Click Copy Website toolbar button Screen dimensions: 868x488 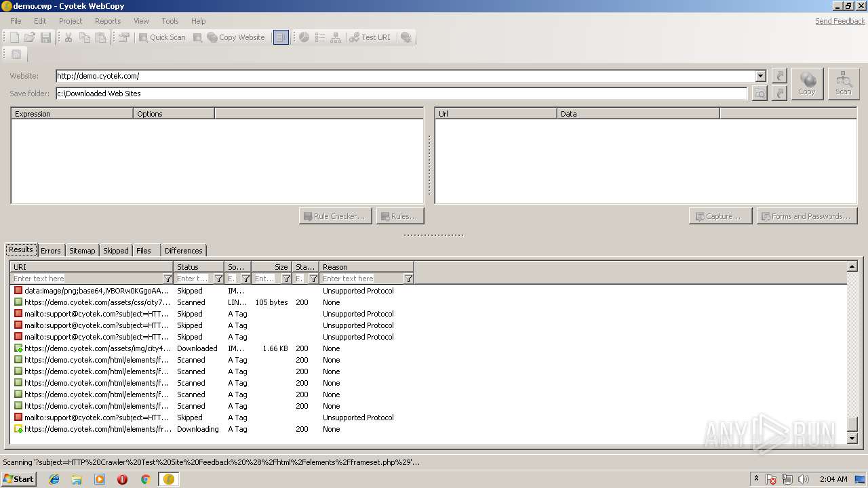tap(236, 38)
